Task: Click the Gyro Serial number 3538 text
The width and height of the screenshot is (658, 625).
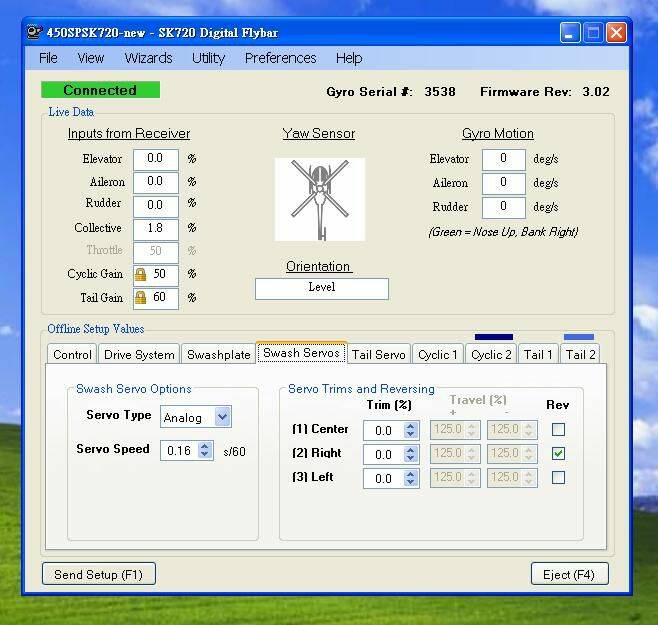Action: [x=440, y=92]
